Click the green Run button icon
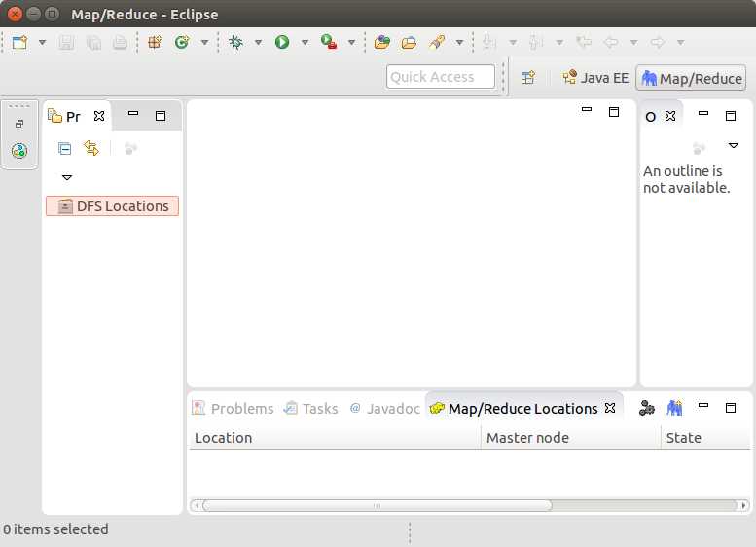The height and width of the screenshot is (547, 756). pyautogui.click(x=282, y=43)
